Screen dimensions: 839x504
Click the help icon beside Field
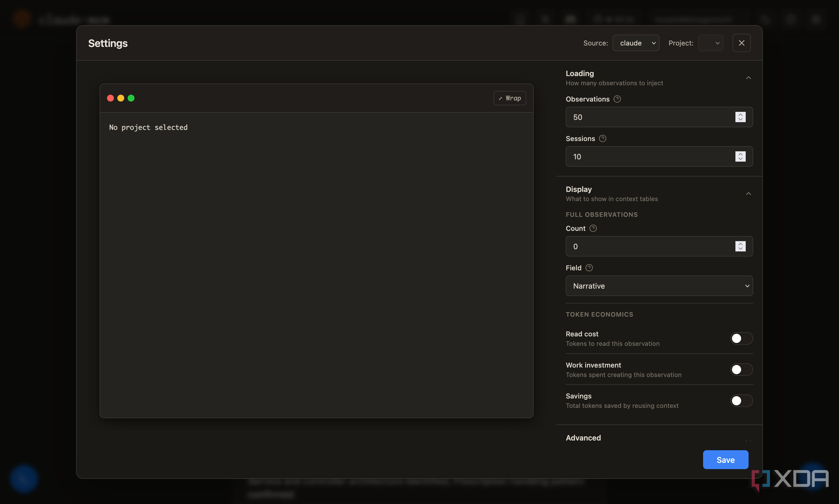coord(589,268)
